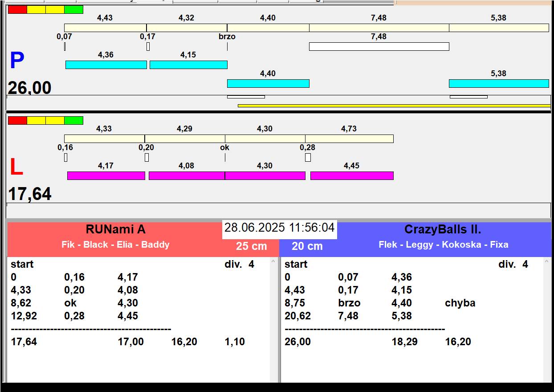Viewport: 554px width, 392px height.
Task: Click the CrazyBalls II. team header
Action: click(x=442, y=230)
